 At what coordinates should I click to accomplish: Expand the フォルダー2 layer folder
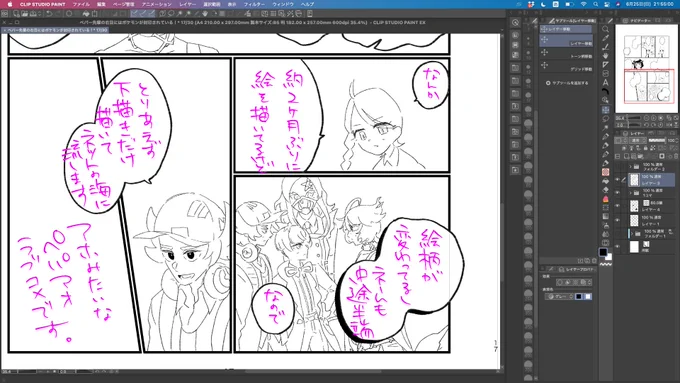point(631,167)
